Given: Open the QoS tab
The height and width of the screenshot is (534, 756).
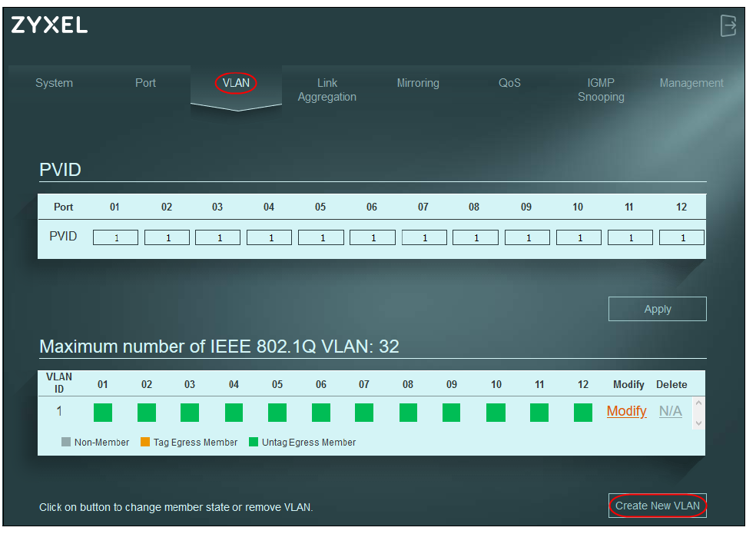Looking at the screenshot, I should pyautogui.click(x=509, y=83).
